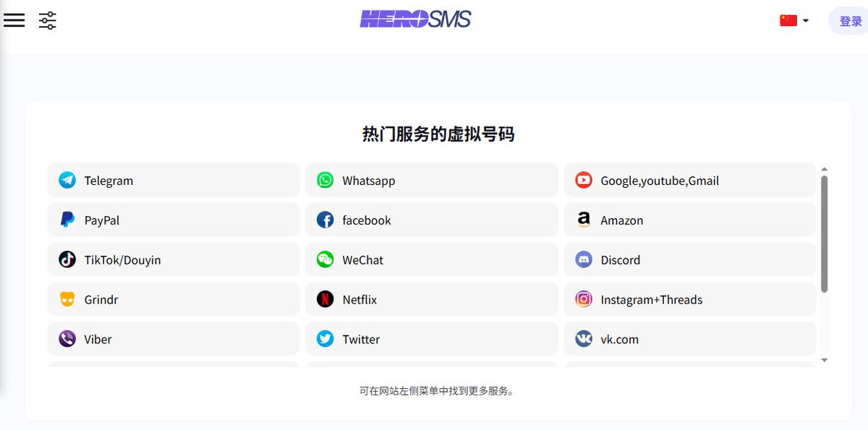Click the 登录 login button

[x=851, y=21]
